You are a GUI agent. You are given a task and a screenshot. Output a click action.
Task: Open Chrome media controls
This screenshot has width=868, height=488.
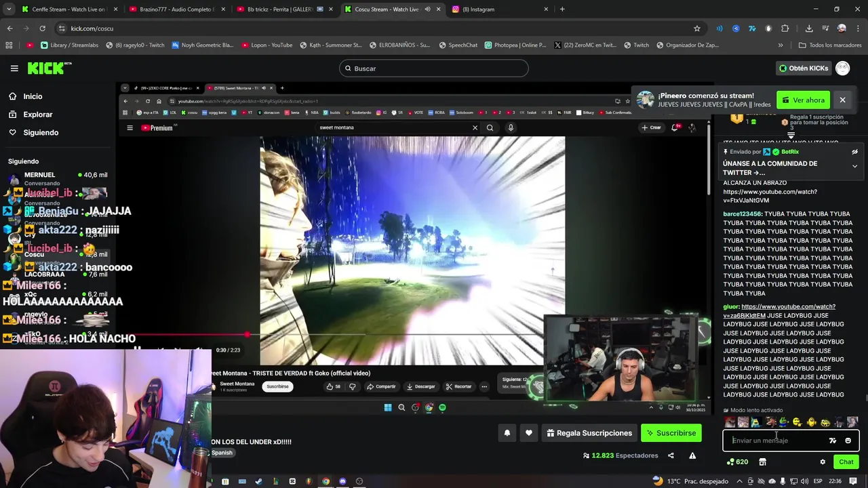[825, 28]
